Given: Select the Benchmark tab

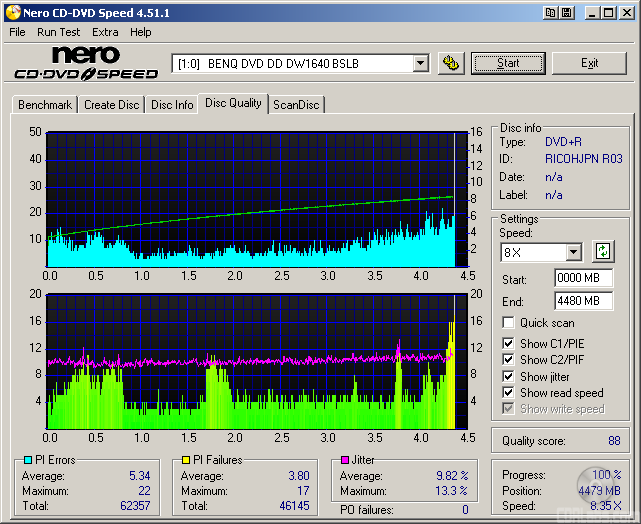Looking at the screenshot, I should point(45,105).
